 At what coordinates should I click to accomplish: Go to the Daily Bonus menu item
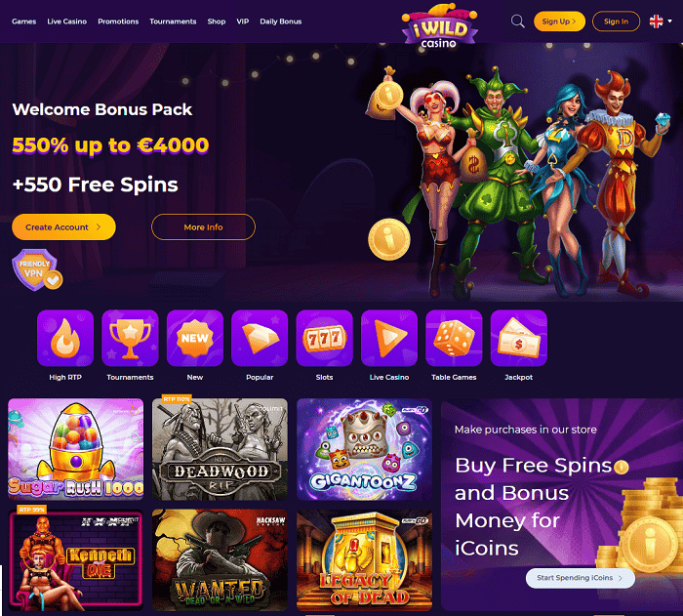281,21
